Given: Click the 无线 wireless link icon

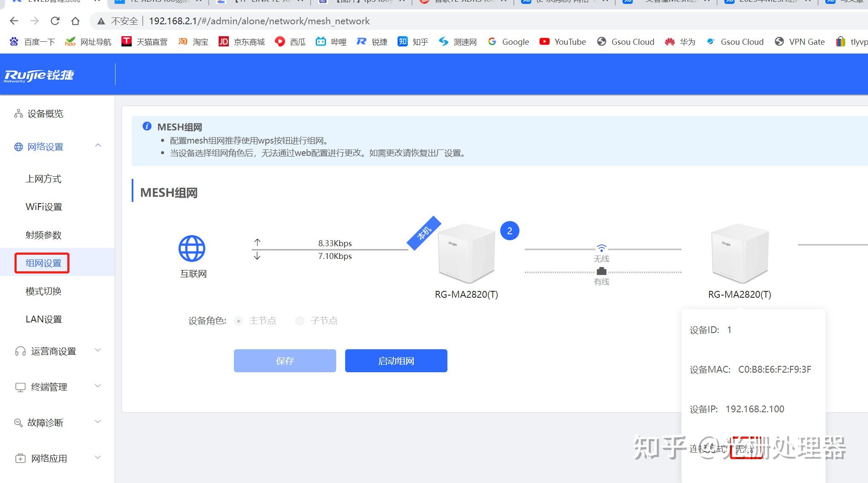Looking at the screenshot, I should coord(601,248).
